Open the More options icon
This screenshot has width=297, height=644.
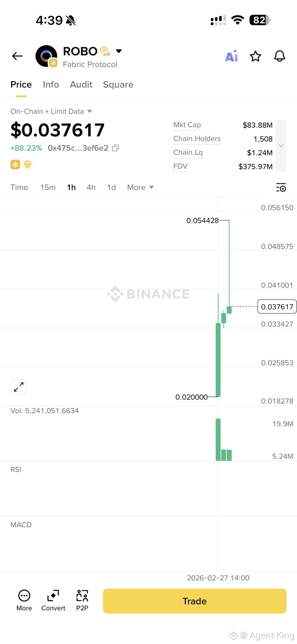(24, 596)
